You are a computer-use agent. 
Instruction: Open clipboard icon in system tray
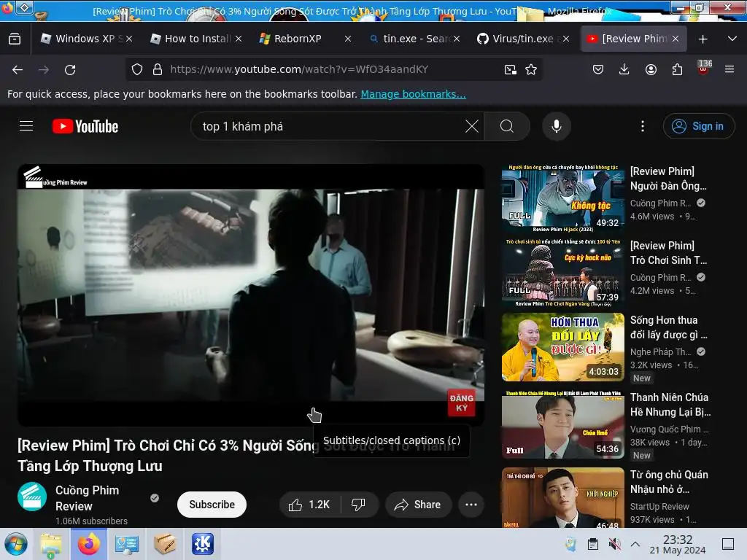592,544
